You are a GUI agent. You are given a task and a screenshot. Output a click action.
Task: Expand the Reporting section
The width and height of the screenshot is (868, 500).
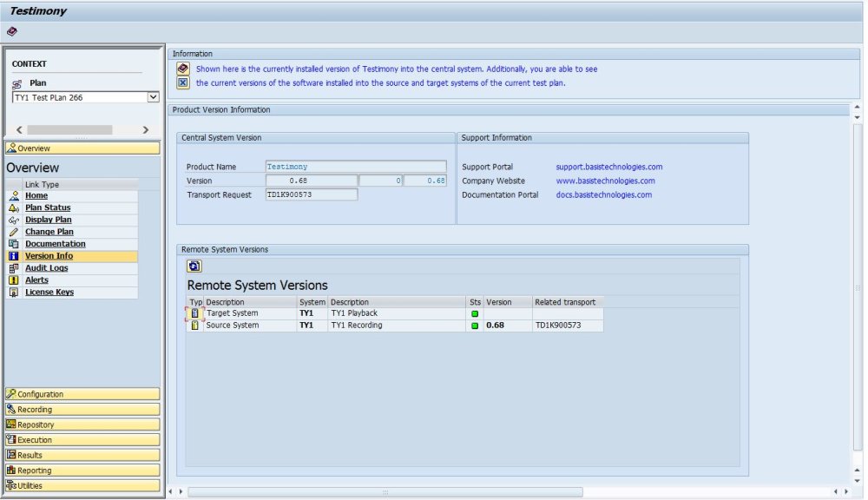(x=82, y=470)
